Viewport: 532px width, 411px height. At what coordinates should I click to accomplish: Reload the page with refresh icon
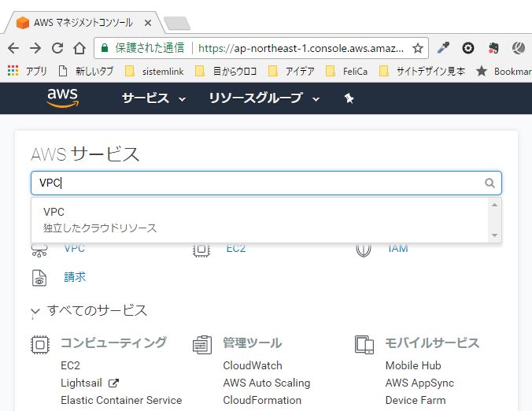57,48
